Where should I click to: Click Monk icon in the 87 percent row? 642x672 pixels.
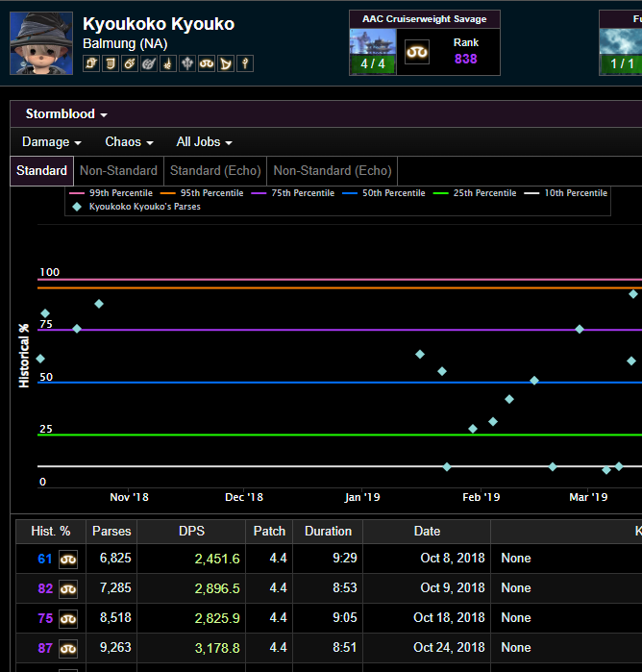coord(68,648)
